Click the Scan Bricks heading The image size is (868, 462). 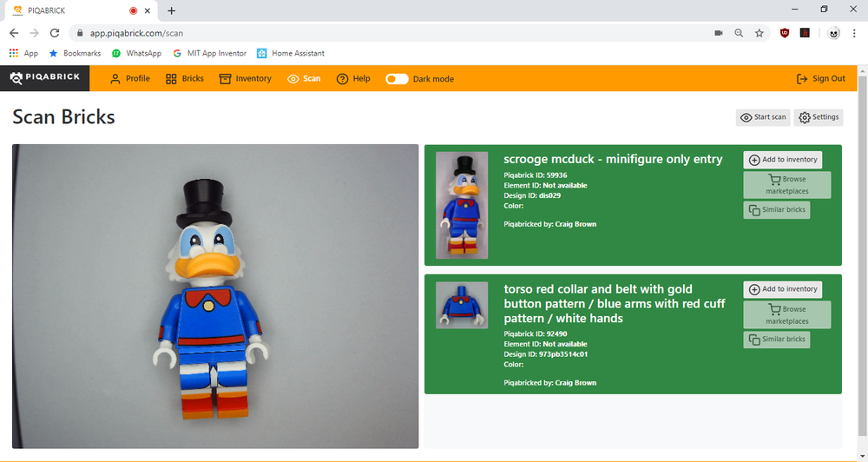tap(63, 117)
